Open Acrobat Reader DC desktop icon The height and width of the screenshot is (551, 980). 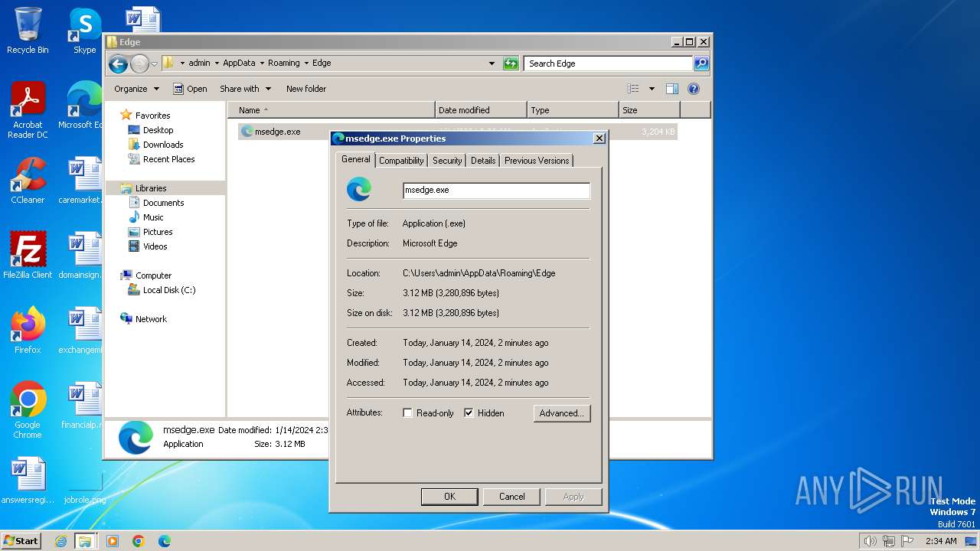click(28, 110)
